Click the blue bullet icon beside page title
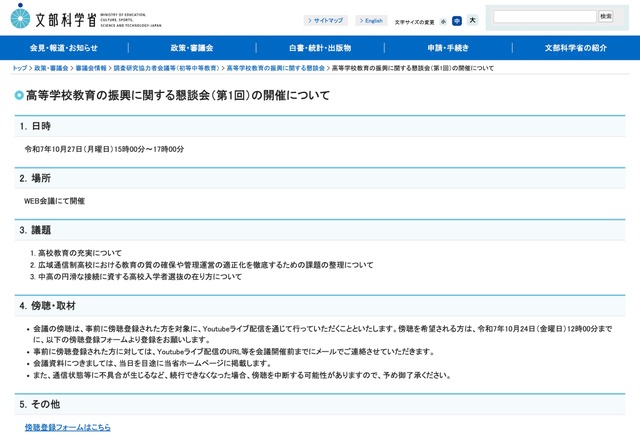This screenshot has height=442, width=640. [19, 95]
